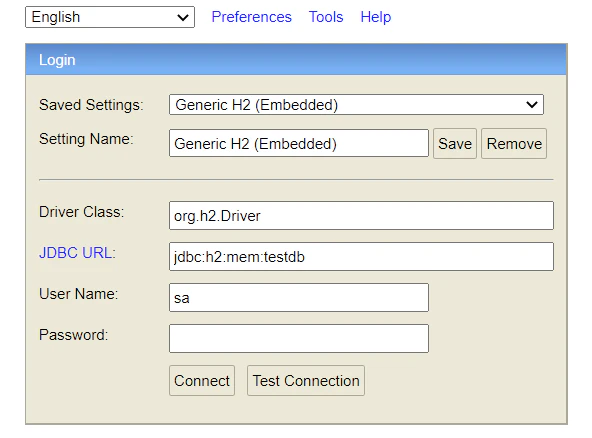Click the User Name label
This screenshot has height=438, width=592.
(x=79, y=294)
